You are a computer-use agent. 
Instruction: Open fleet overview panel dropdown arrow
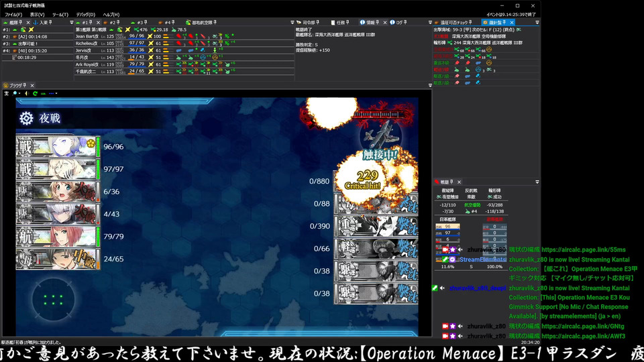(72, 23)
